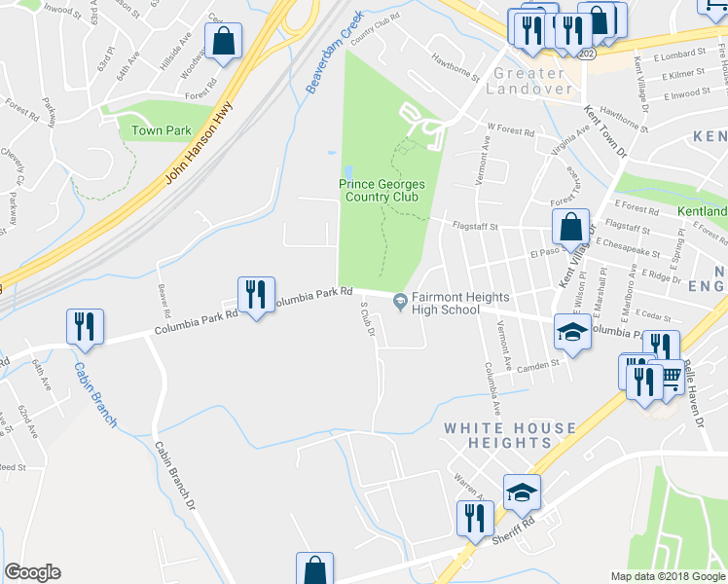Select the leftmost restaurant marker near Greater Landover
Image resolution: width=728 pixels, height=584 pixels.
[x=528, y=32]
